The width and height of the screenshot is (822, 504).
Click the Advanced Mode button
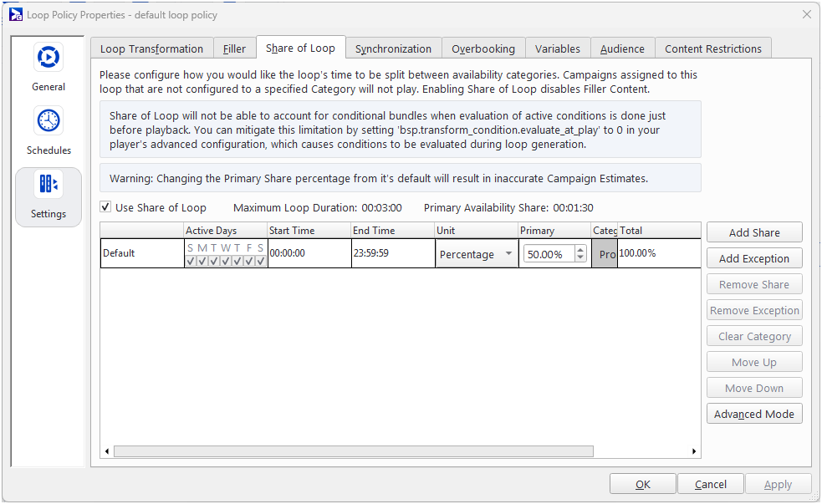[753, 414]
